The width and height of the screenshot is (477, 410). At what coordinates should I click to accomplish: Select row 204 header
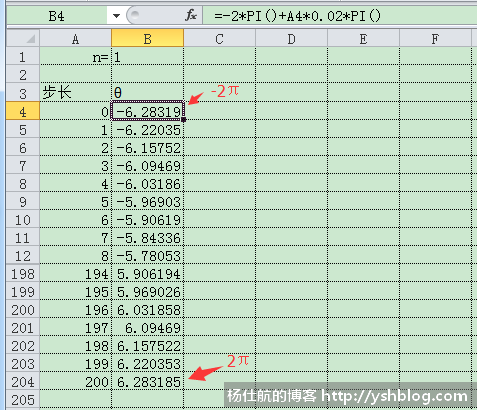pos(23,381)
